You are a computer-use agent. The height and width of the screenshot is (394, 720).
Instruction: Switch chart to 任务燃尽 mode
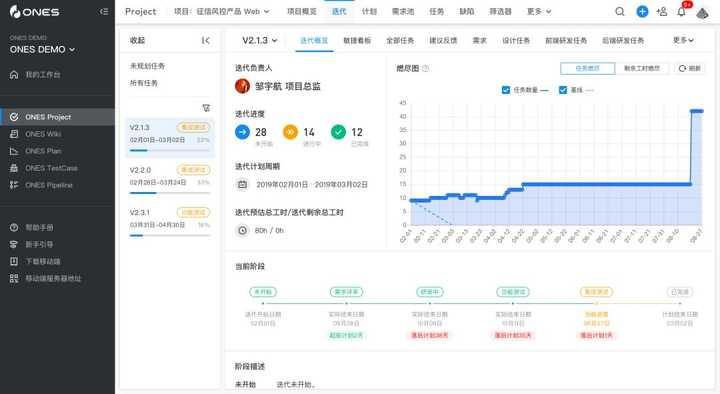pyautogui.click(x=587, y=68)
